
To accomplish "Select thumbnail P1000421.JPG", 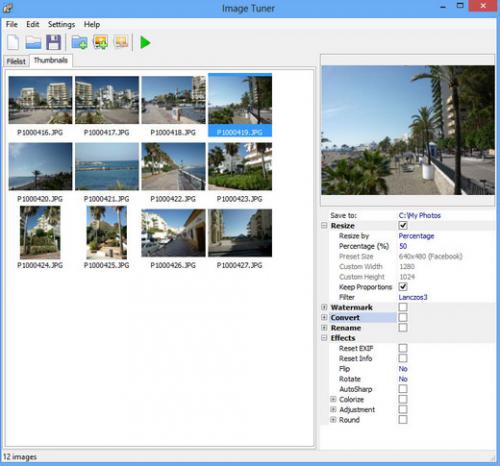I will coord(107,172).
